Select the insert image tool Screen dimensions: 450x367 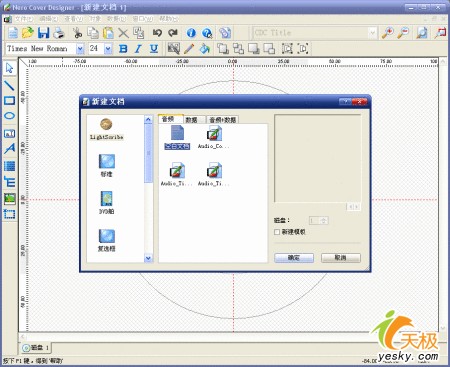point(9,199)
